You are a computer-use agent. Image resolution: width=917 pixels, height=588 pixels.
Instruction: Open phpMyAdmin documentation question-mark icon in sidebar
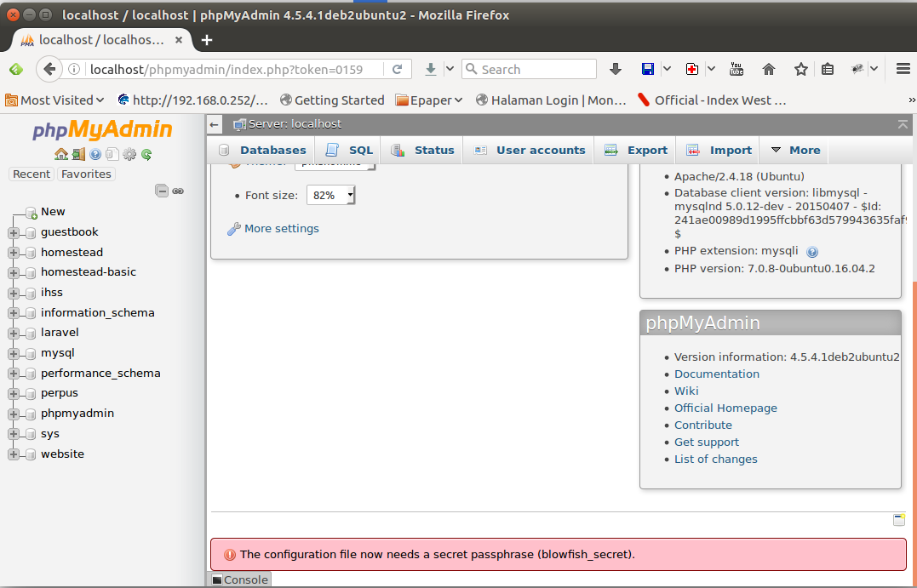[x=95, y=154]
